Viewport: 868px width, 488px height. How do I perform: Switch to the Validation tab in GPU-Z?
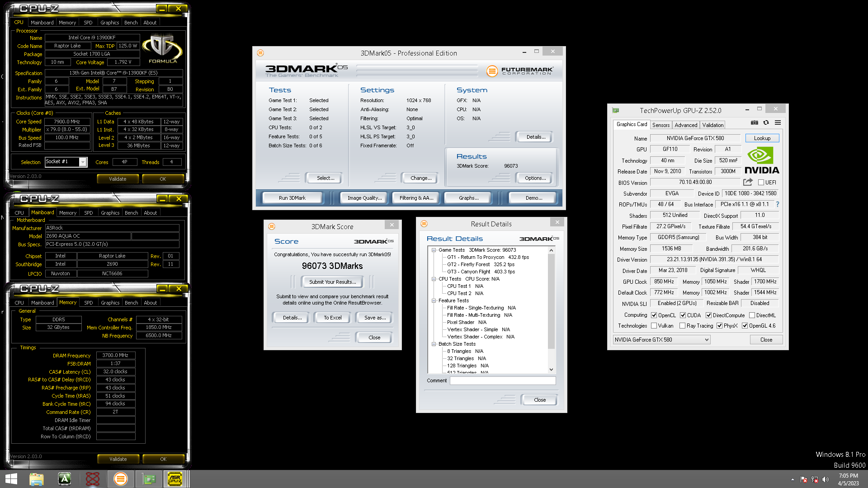coord(713,125)
